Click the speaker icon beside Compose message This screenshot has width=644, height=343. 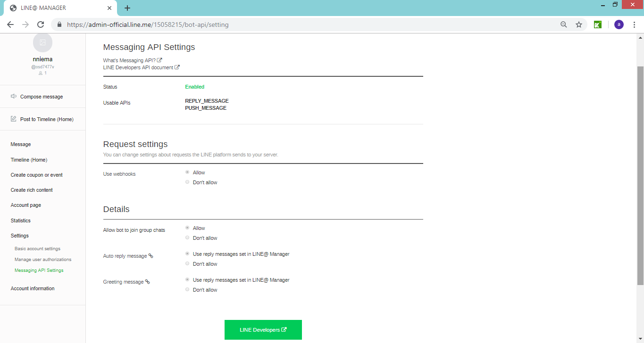tap(14, 96)
